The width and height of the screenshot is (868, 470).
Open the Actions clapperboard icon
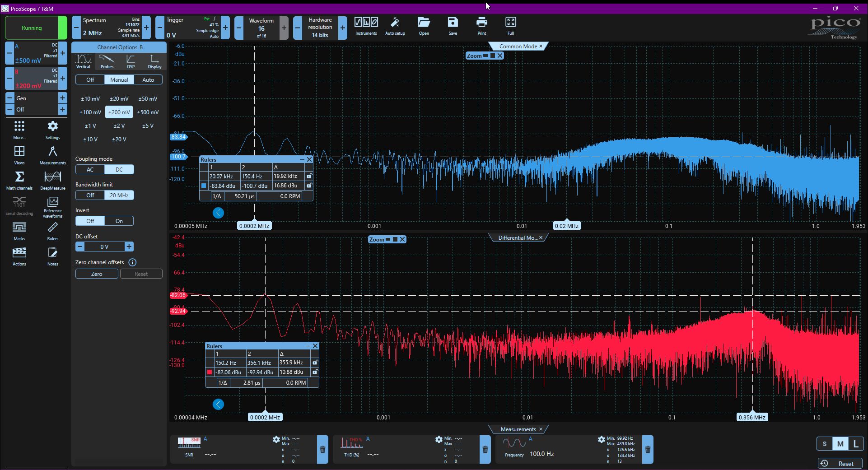coord(19,256)
